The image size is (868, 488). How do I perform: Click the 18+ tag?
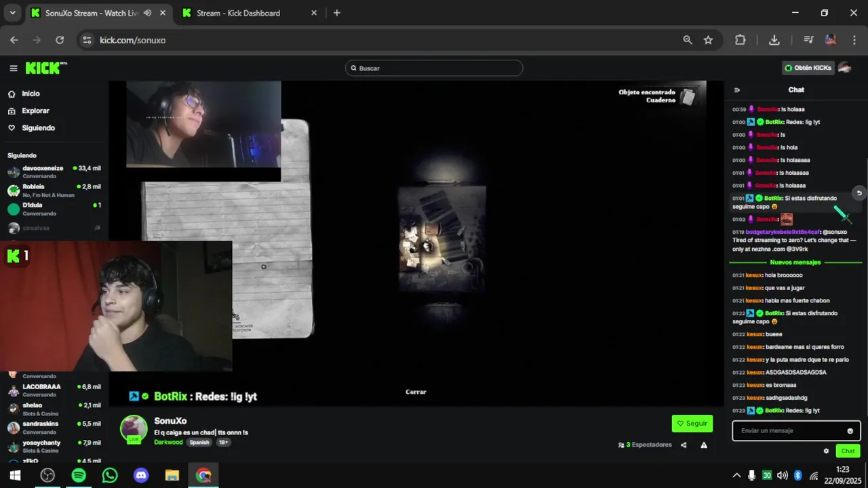pyautogui.click(x=223, y=442)
